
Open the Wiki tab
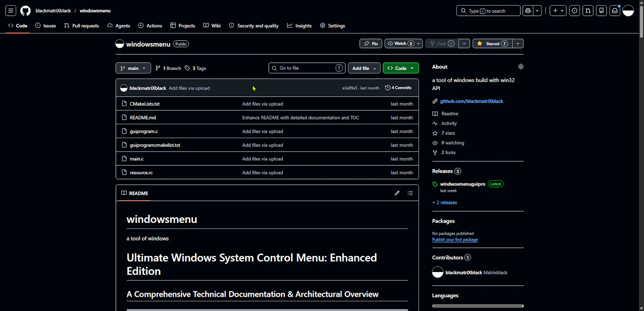coord(212,26)
